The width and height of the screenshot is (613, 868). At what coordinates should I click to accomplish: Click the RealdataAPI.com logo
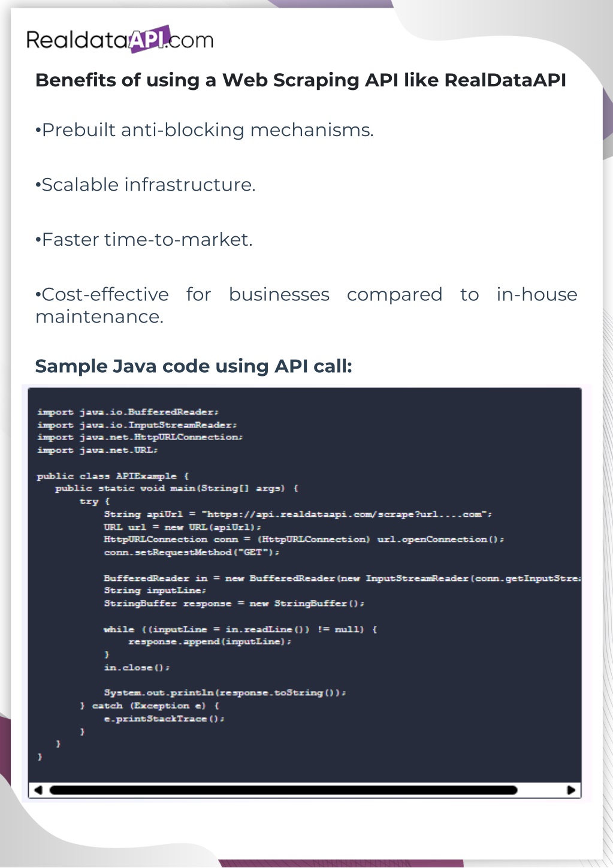coord(120,40)
